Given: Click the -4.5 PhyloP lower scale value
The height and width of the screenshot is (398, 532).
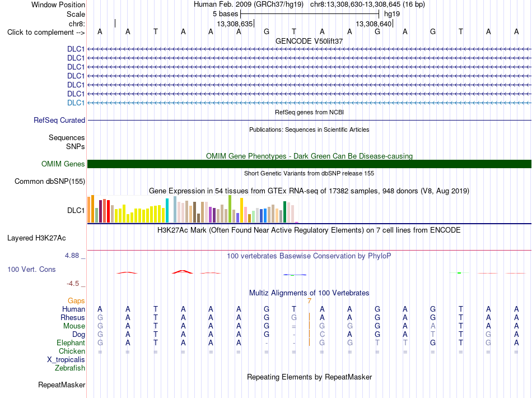Looking at the screenshot, I should [73, 284].
